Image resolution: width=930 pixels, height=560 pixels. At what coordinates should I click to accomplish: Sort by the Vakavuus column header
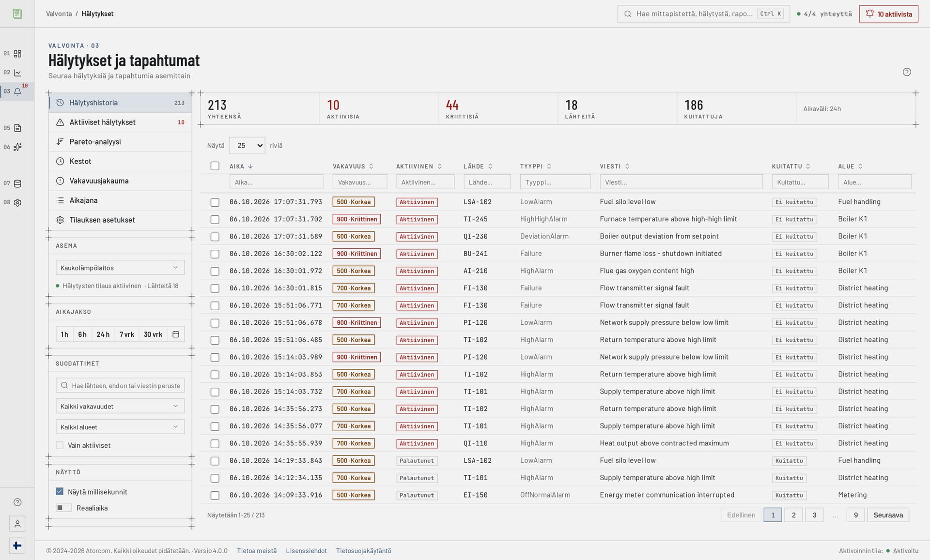(353, 166)
